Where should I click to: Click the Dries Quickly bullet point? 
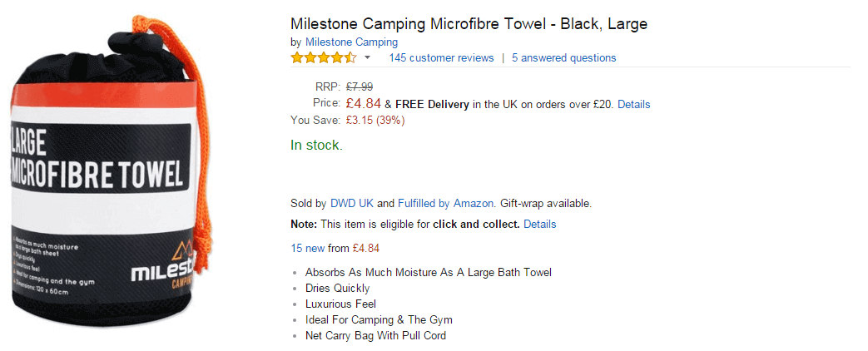coord(337,288)
